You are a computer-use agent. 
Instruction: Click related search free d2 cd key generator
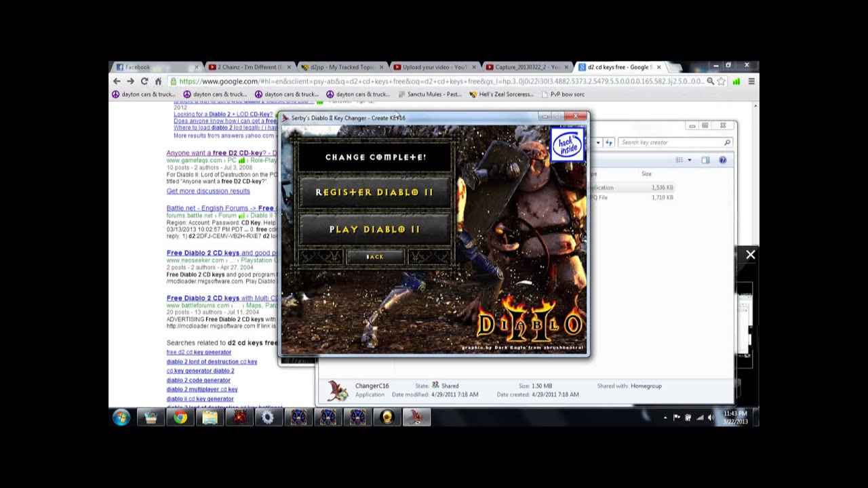[x=199, y=352]
